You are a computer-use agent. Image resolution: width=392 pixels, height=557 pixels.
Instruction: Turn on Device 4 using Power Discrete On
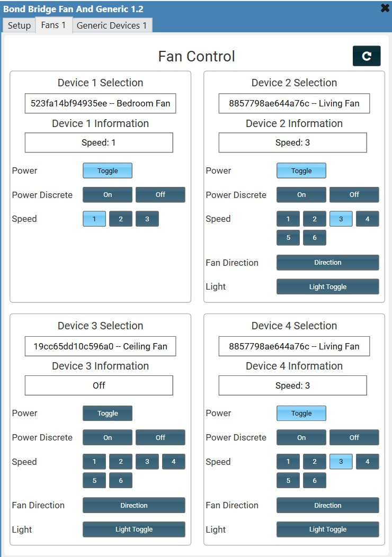point(301,437)
